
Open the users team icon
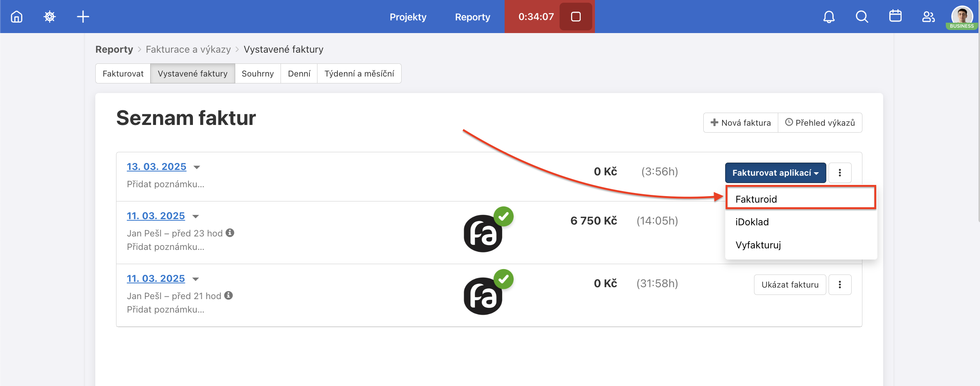[x=929, y=17]
